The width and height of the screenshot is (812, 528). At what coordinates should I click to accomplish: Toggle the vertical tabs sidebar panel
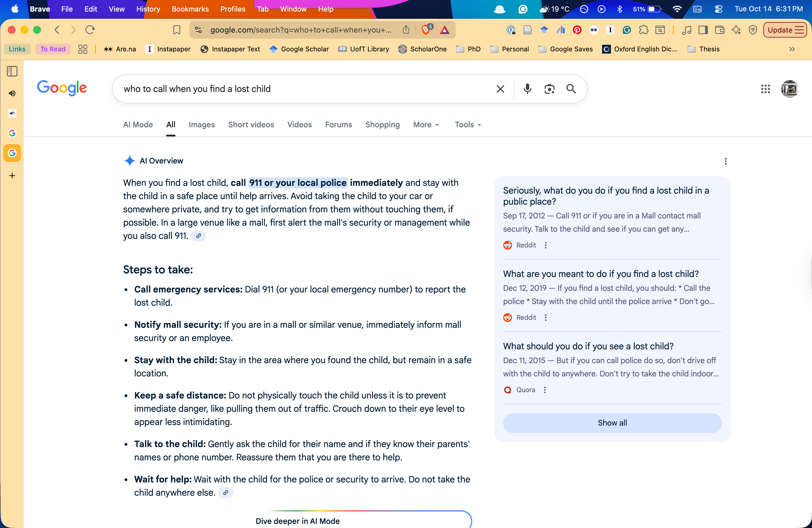tap(12, 71)
